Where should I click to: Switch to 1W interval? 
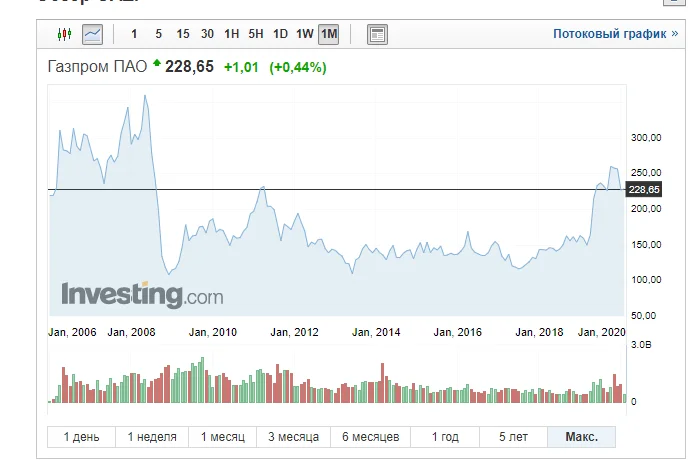[305, 34]
